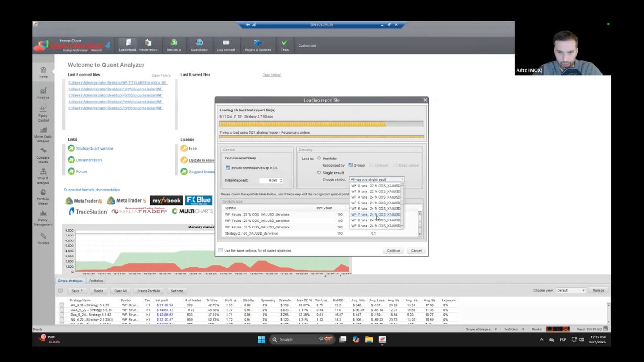The height and width of the screenshot is (362, 644).
Task: Click the Initial deposit stepper arrows
Action: [x=281, y=180]
